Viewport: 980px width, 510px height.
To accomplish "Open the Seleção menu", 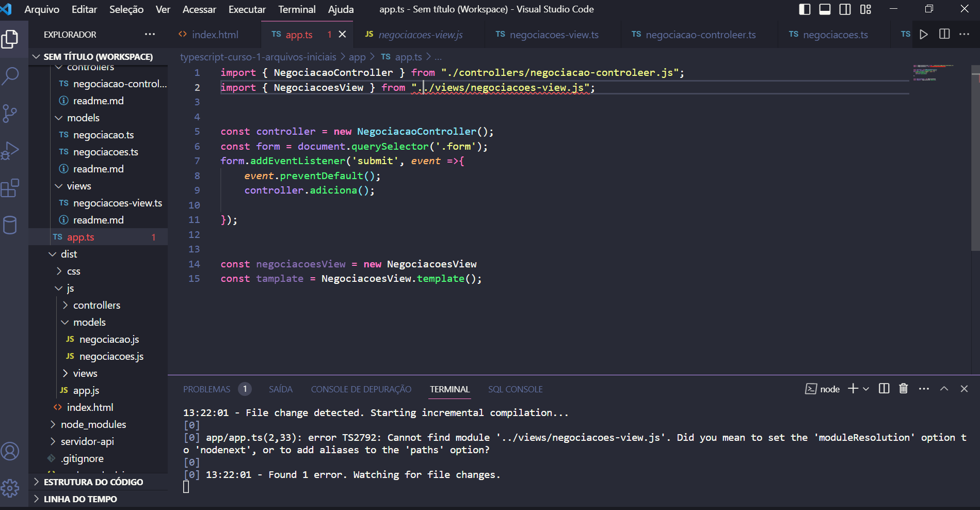I will (126, 9).
